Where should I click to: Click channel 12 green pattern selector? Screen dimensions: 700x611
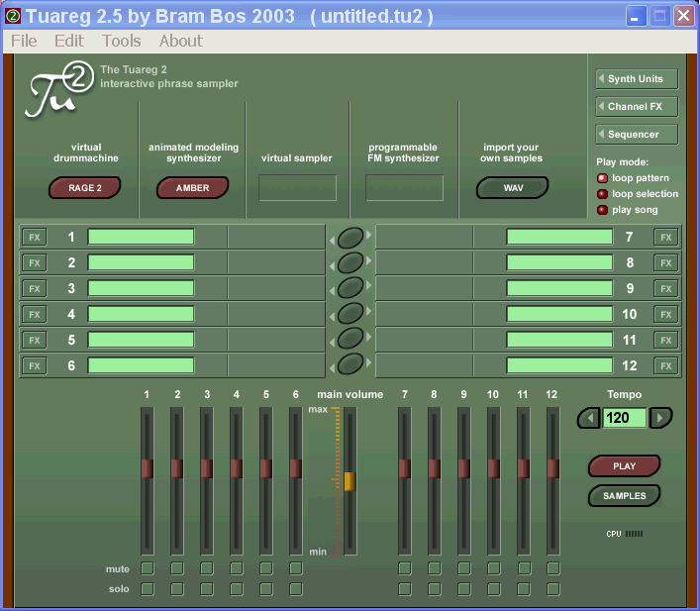(559, 366)
